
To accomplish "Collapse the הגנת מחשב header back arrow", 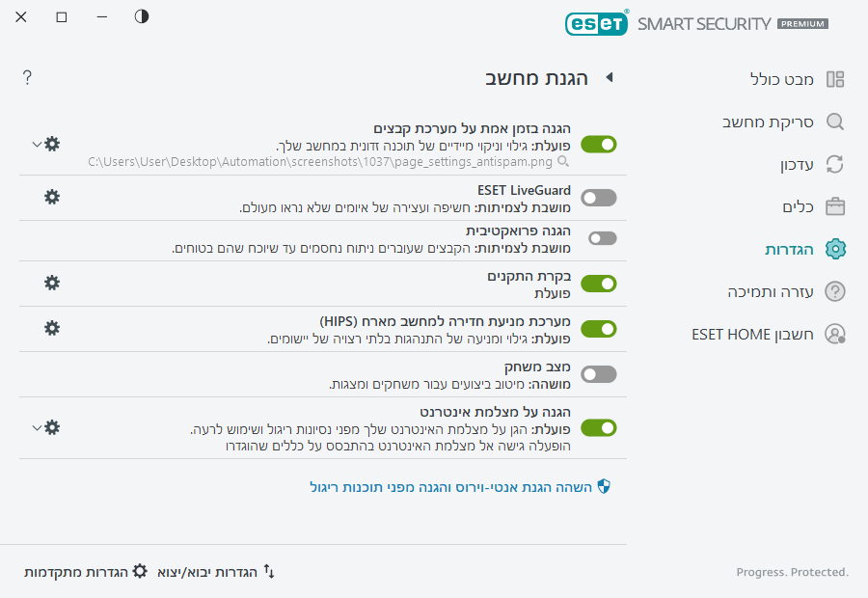I will [x=609, y=78].
